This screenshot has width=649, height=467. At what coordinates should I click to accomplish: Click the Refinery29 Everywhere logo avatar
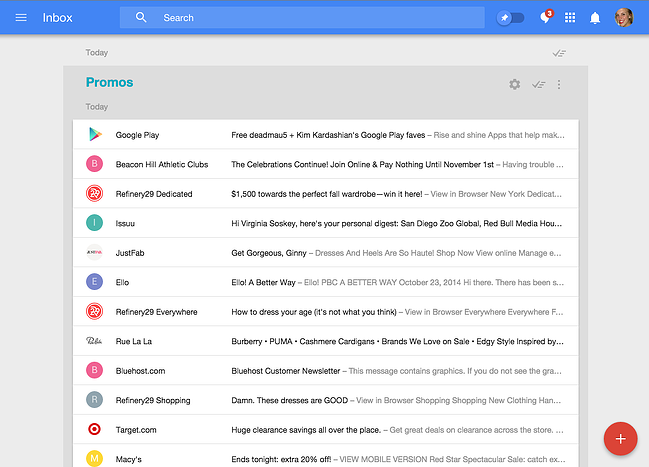coord(94,311)
